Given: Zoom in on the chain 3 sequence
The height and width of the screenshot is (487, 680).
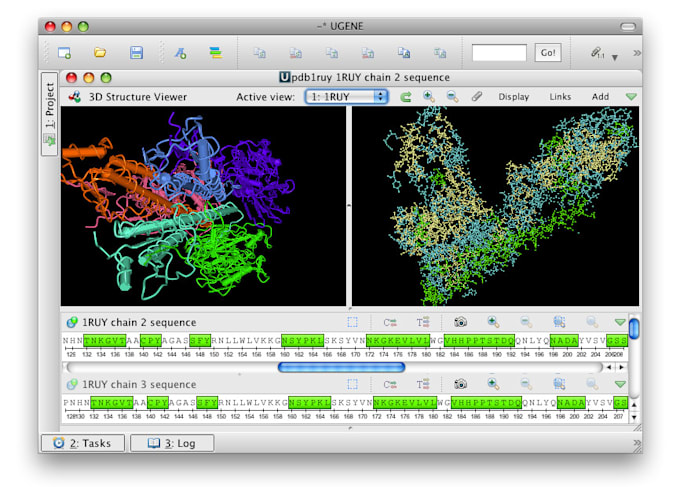Looking at the screenshot, I should point(493,384).
